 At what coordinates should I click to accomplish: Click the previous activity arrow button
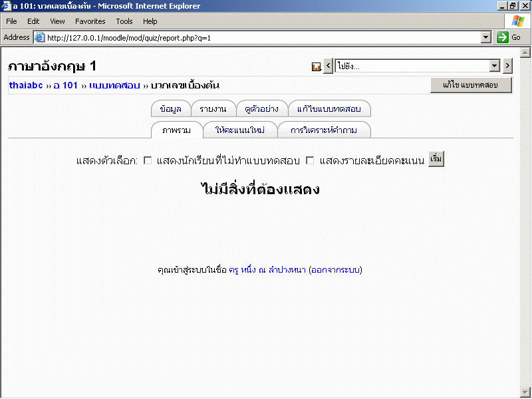(328, 66)
